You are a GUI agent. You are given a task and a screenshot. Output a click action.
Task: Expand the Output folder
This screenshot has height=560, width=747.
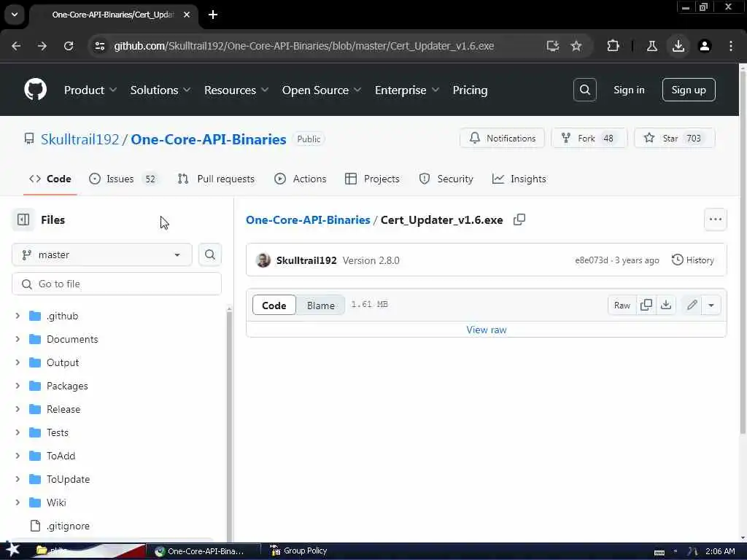(18, 362)
